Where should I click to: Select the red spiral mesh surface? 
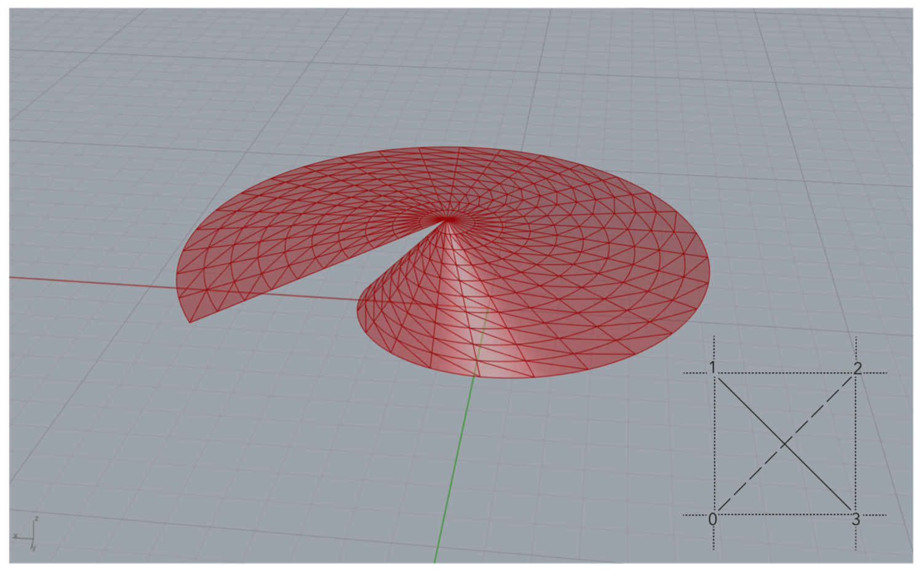pos(443,261)
